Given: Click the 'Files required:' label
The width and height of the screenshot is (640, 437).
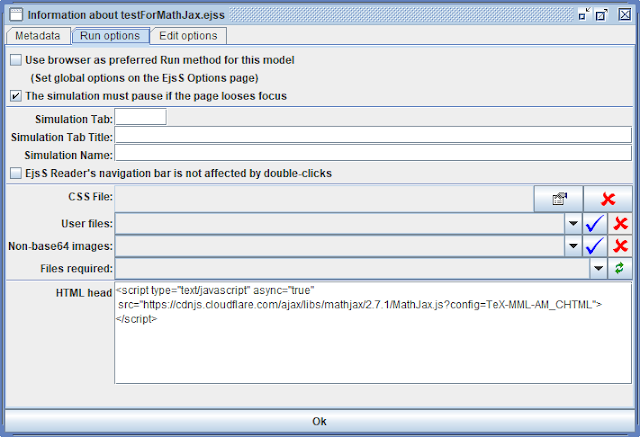Looking at the screenshot, I should [76, 268].
